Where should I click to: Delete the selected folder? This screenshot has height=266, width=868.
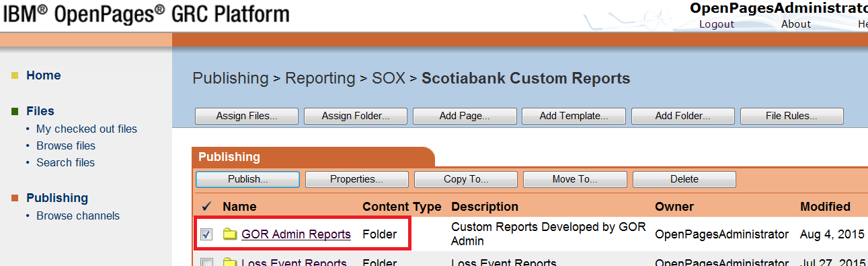(684, 179)
